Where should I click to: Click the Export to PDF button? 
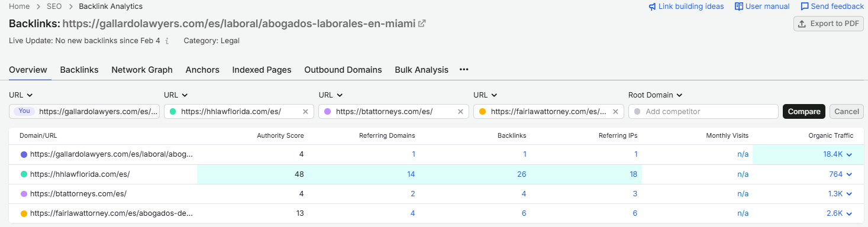pos(828,24)
